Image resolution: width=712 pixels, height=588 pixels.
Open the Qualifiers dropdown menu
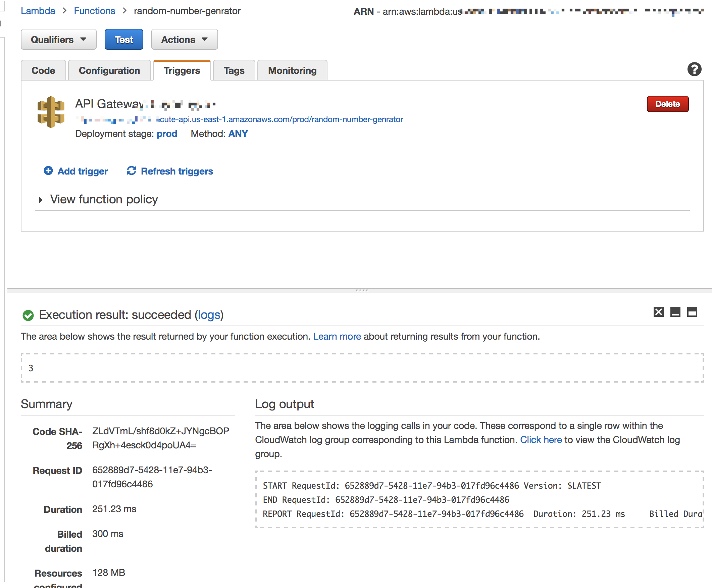pyautogui.click(x=57, y=39)
